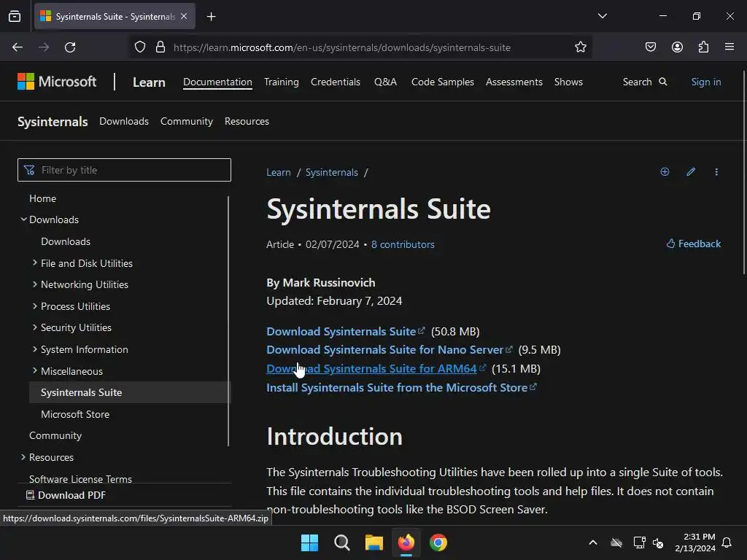Expand File and Disk Utilities

(x=35, y=262)
